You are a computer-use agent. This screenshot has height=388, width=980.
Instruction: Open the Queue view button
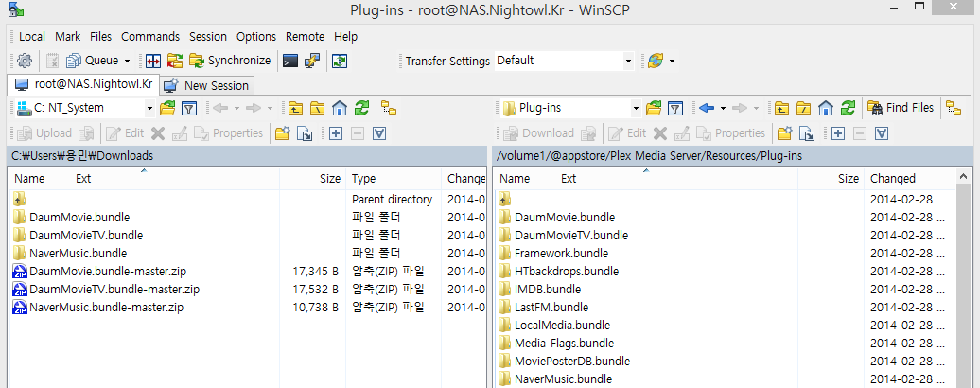tap(92, 61)
